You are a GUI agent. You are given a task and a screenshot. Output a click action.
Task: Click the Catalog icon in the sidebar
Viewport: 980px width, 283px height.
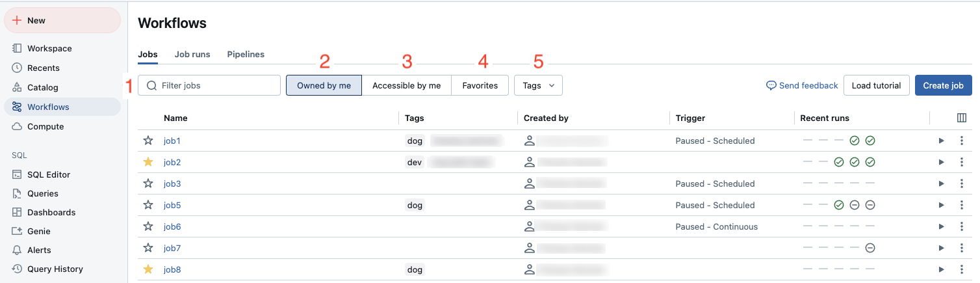tap(18, 87)
